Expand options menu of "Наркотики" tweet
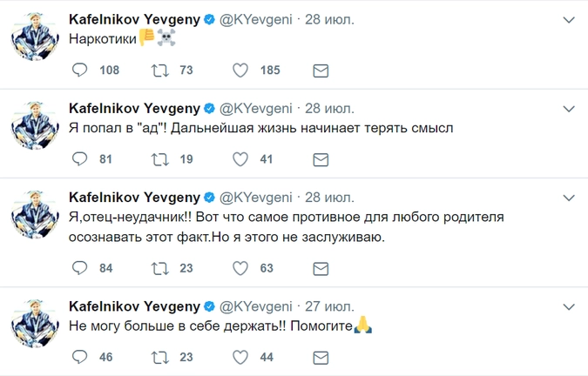The image size is (588, 376). pos(569,21)
